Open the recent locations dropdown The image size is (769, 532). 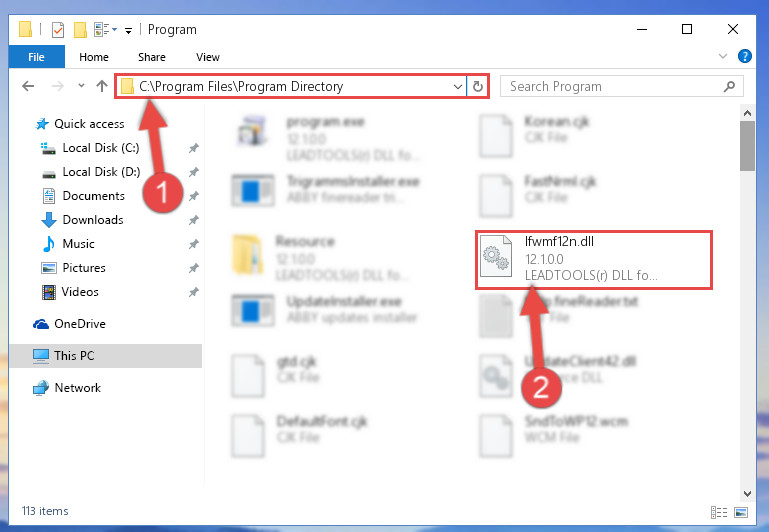pyautogui.click(x=81, y=86)
